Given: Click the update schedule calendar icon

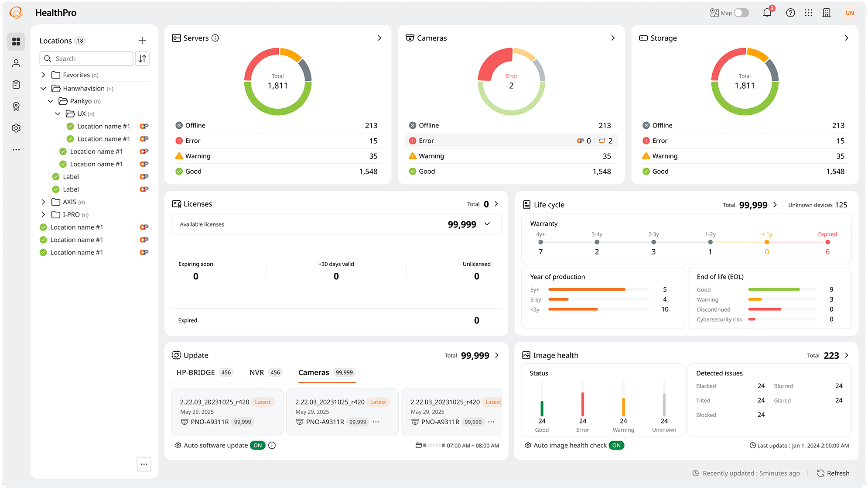Looking at the screenshot, I should [x=418, y=445].
